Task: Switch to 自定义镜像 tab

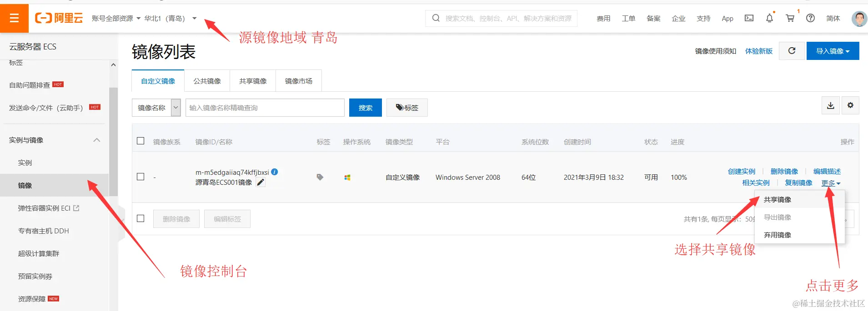Action: [158, 81]
